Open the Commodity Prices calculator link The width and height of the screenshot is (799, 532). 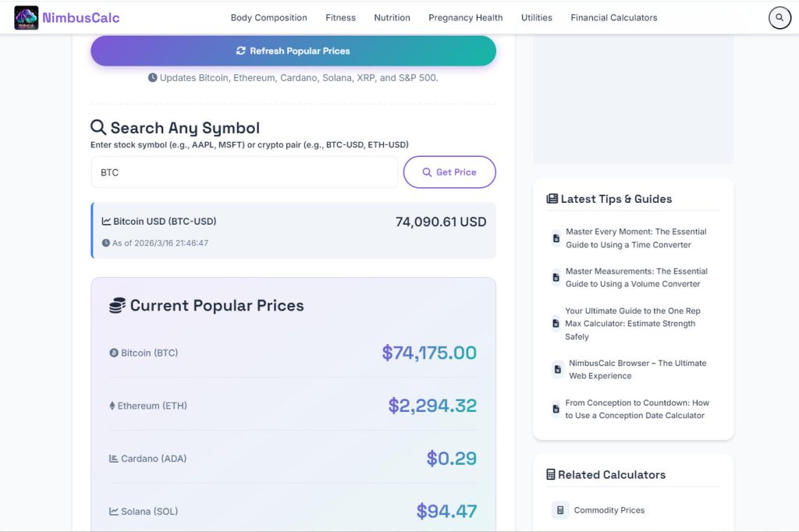609,510
